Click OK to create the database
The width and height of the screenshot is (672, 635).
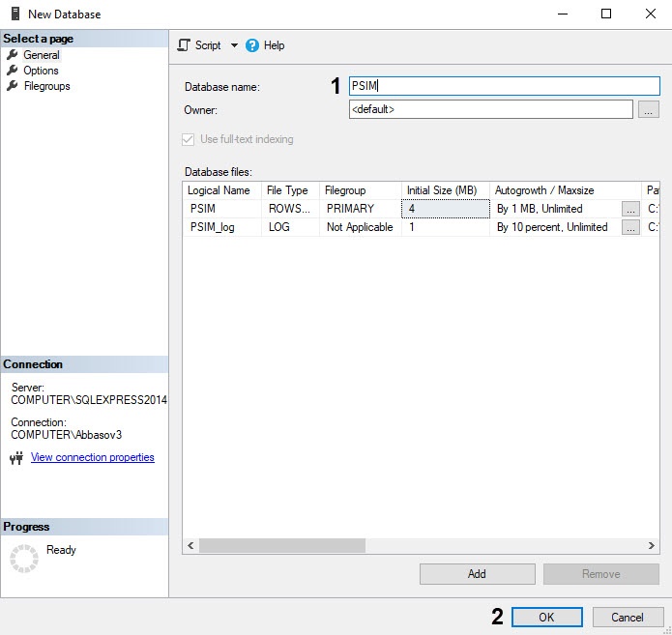click(546, 617)
